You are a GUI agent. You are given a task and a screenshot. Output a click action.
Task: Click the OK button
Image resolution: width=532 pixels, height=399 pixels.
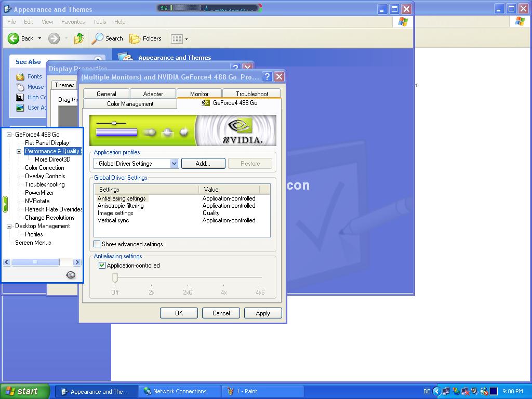point(179,313)
